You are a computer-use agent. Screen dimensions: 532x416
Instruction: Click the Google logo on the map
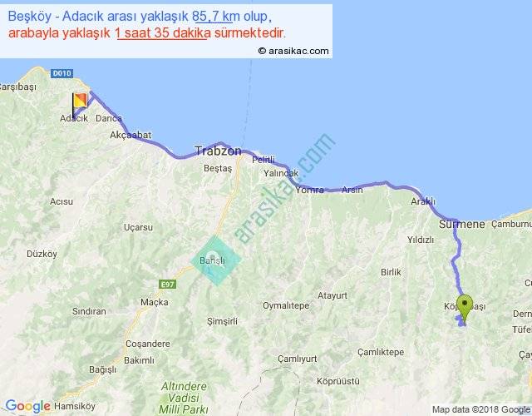27,406
